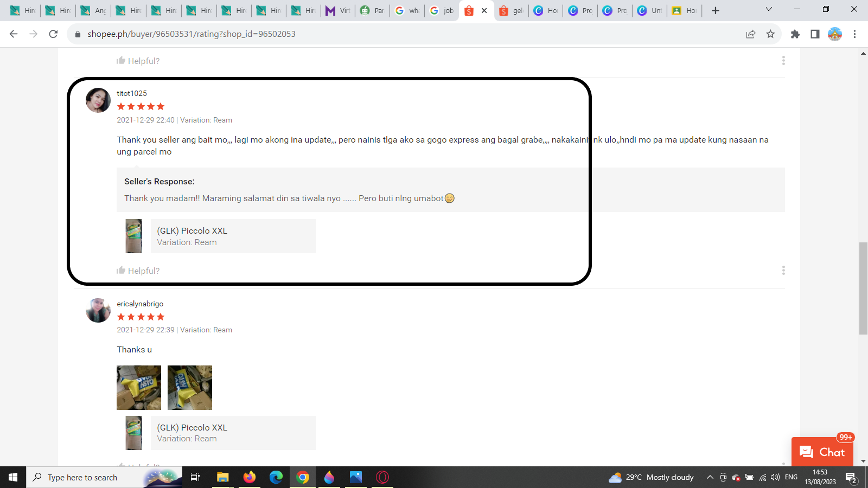Go back to the previous page
The height and width of the screenshot is (488, 868).
[14, 34]
